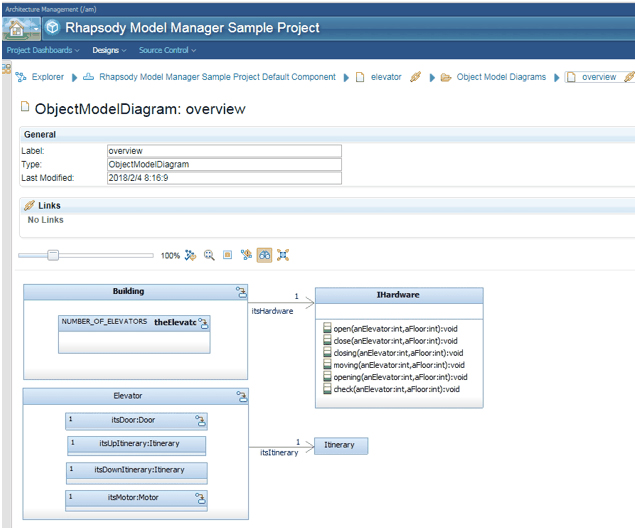Click the link icon after elevator breadcrumb
Image resolution: width=635 pixels, height=528 pixels.
click(416, 77)
